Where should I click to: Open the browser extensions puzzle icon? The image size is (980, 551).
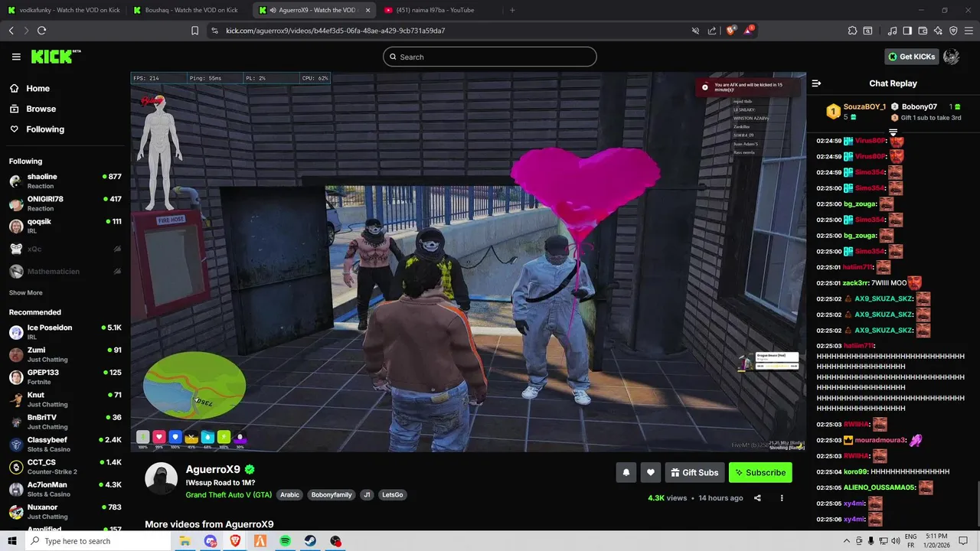[852, 31]
